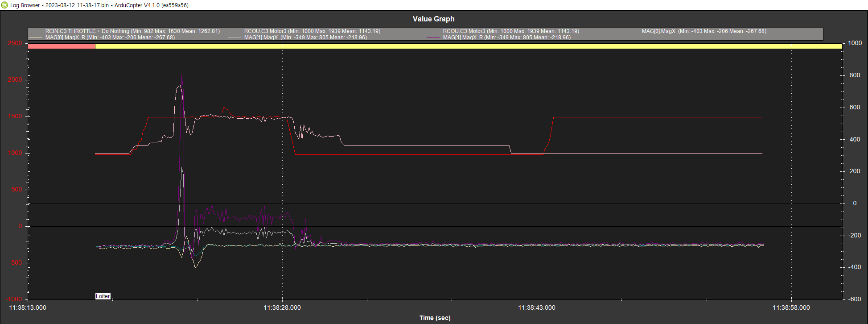Click the Value Graph title
Screen dimensions: 868x324
click(433, 19)
